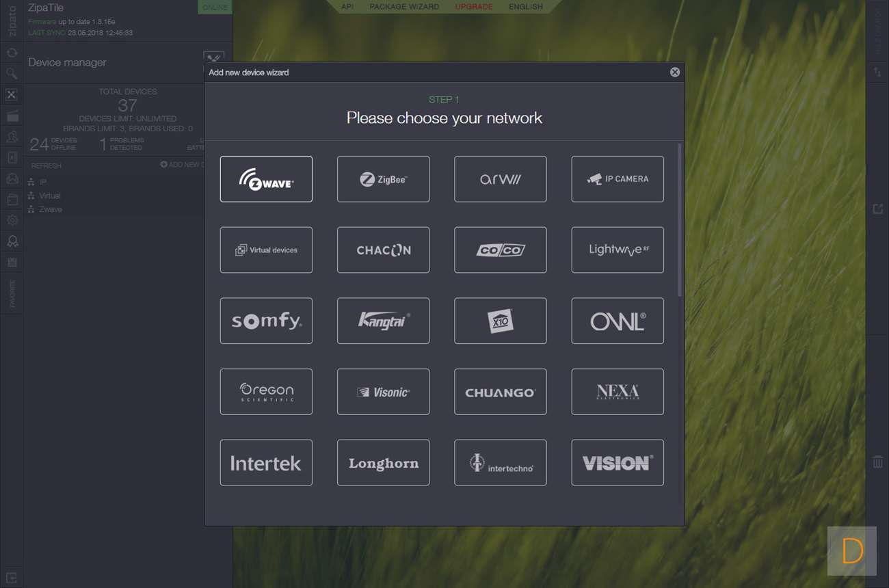Pick the Longhorn brand tile
Image resolution: width=889 pixels, height=588 pixels.
pyautogui.click(x=383, y=463)
